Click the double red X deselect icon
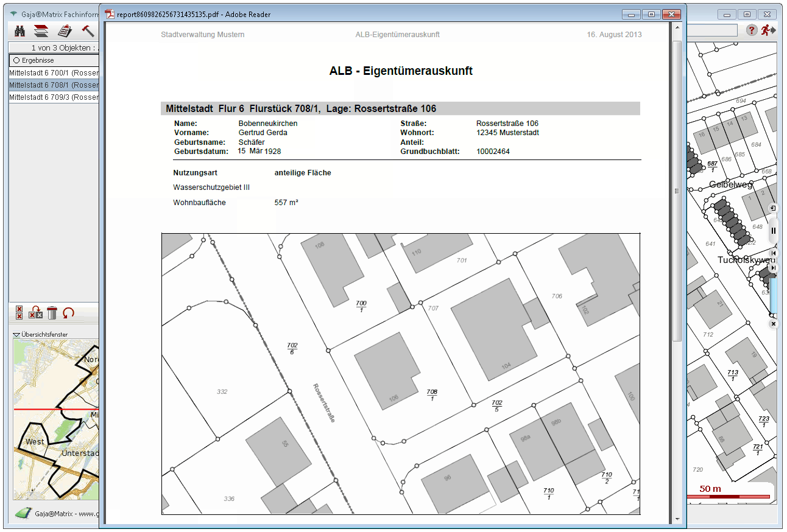787x532 pixels. 19,313
